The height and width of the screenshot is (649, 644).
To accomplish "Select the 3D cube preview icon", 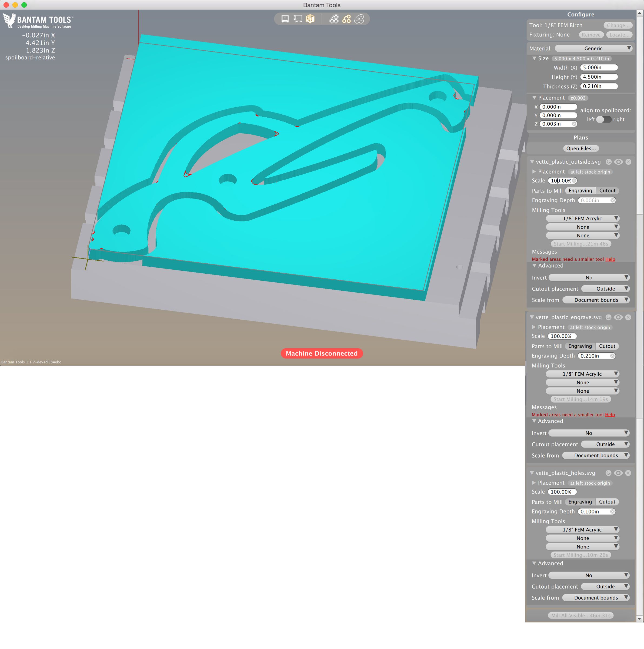I will point(310,19).
